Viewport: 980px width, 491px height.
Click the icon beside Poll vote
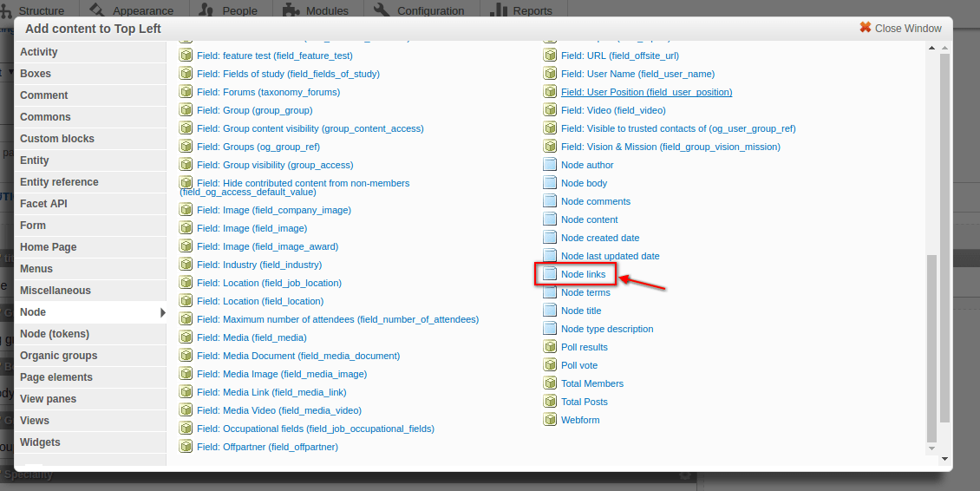pos(550,364)
